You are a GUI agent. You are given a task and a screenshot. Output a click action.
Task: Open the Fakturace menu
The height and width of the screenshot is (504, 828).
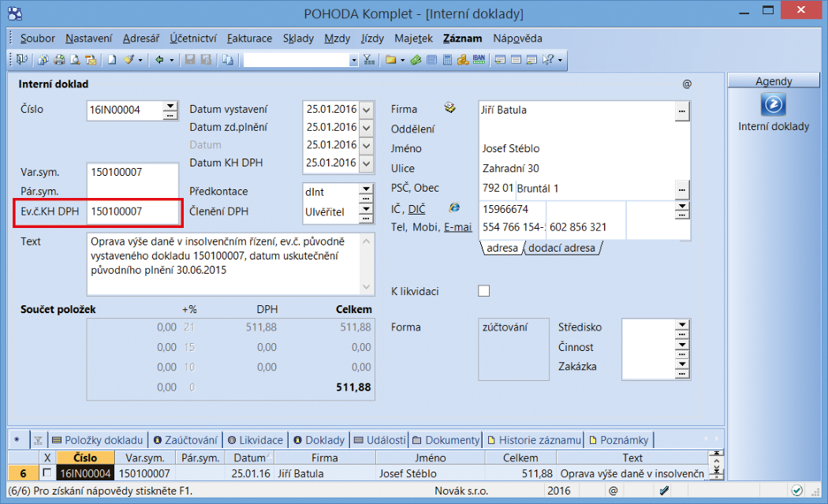click(249, 39)
